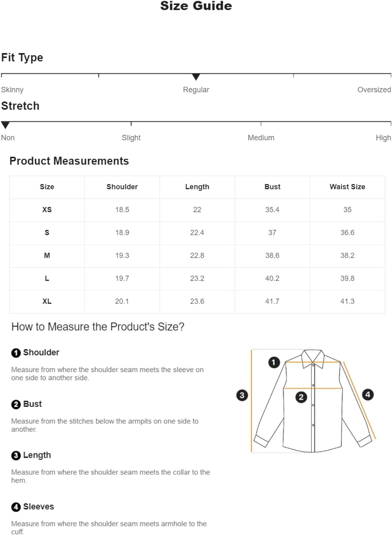Click the Product Measurements heading
Viewport: 392px width, 535px height.
tap(69, 161)
